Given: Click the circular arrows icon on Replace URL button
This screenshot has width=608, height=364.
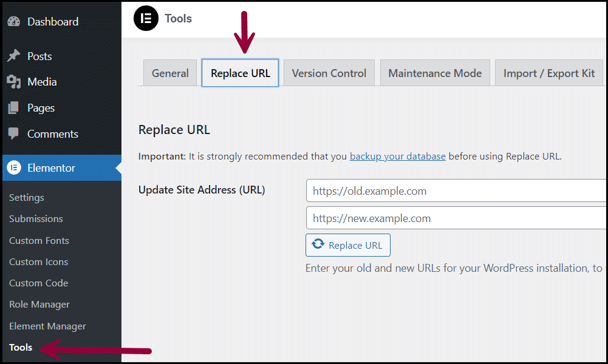Looking at the screenshot, I should tap(319, 244).
